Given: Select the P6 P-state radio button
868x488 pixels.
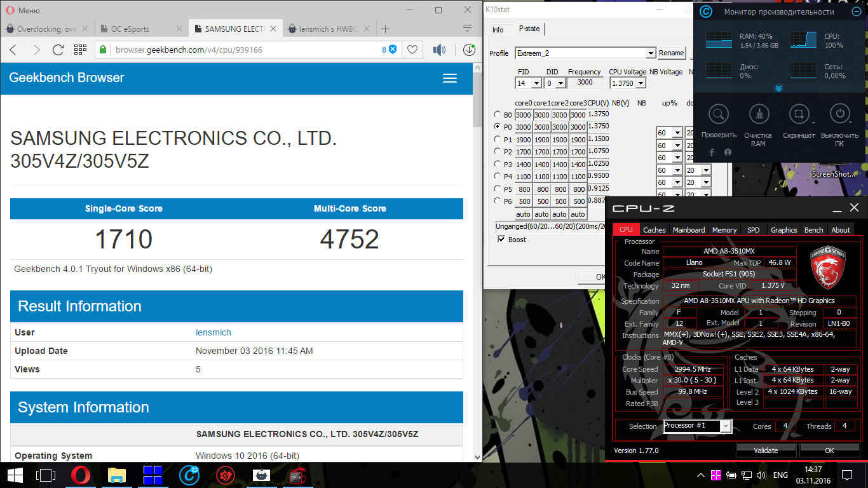Looking at the screenshot, I should click(497, 201).
